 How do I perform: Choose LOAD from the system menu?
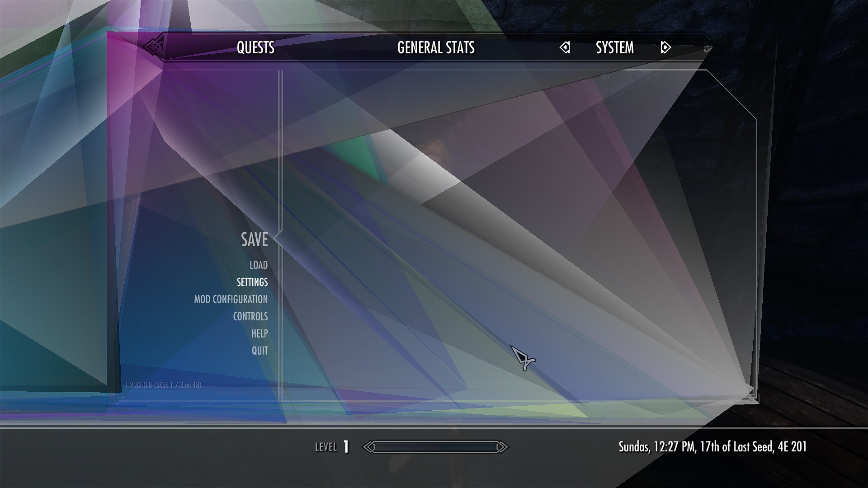pos(259,265)
